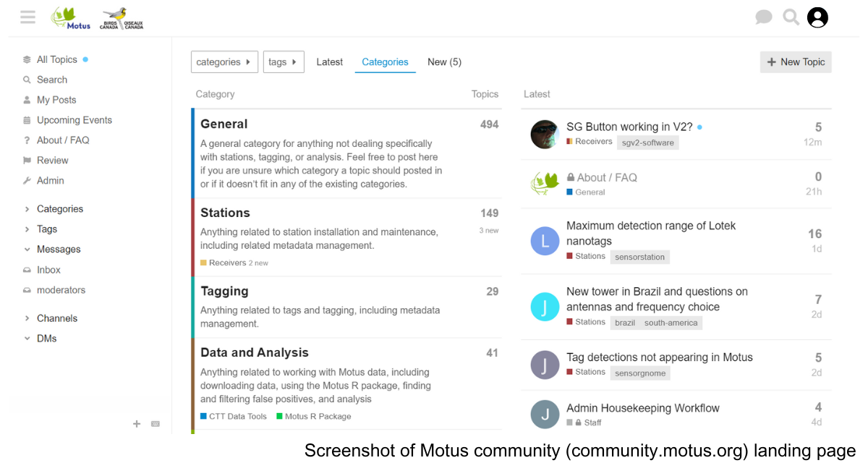Open 'SG Button working in V2?' topic
The image size is (868, 463).
(629, 127)
